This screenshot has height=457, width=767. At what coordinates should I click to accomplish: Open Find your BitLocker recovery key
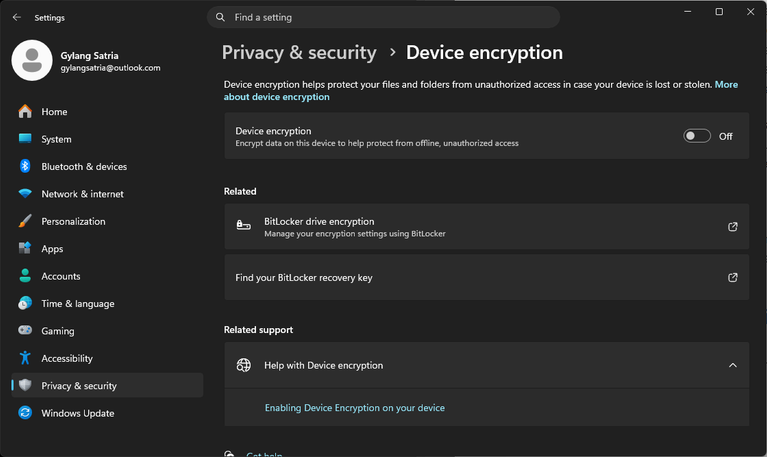(486, 277)
